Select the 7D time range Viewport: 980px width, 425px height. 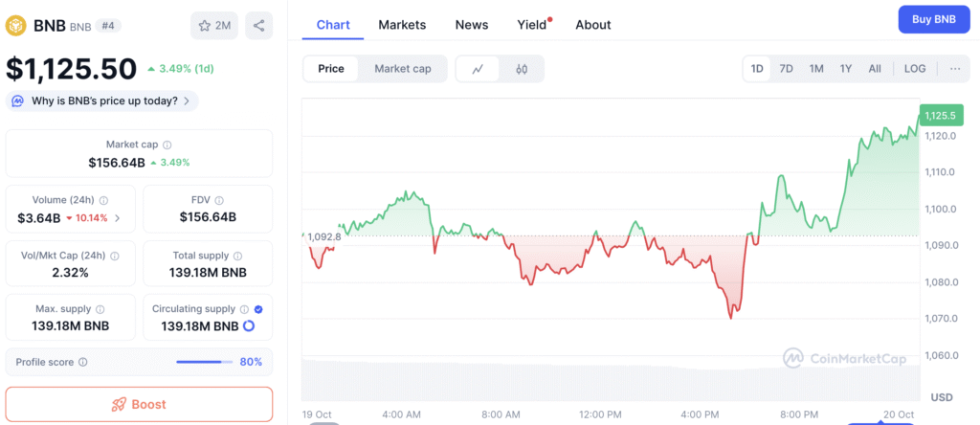tap(786, 69)
